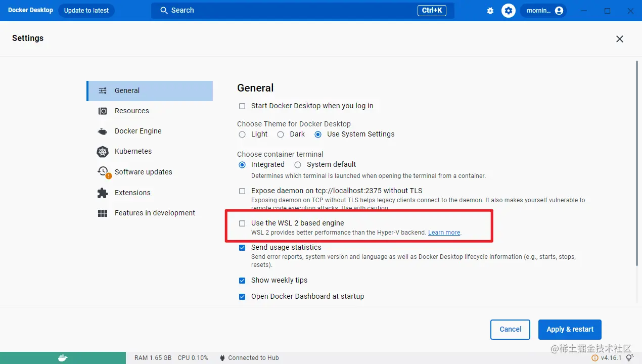Open the Software updates settings tab
642x364 pixels.
(150, 172)
